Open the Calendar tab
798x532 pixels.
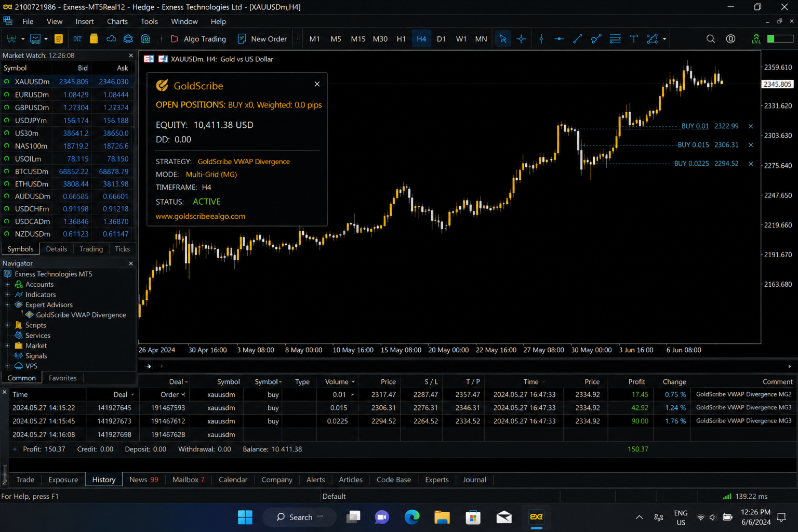point(233,480)
